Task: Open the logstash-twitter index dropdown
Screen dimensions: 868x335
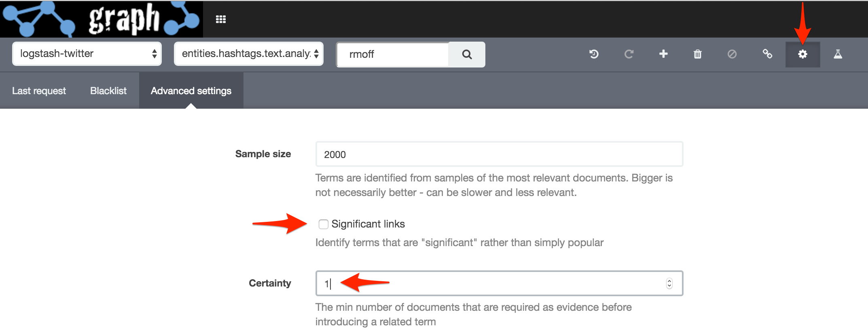Action: coord(87,54)
